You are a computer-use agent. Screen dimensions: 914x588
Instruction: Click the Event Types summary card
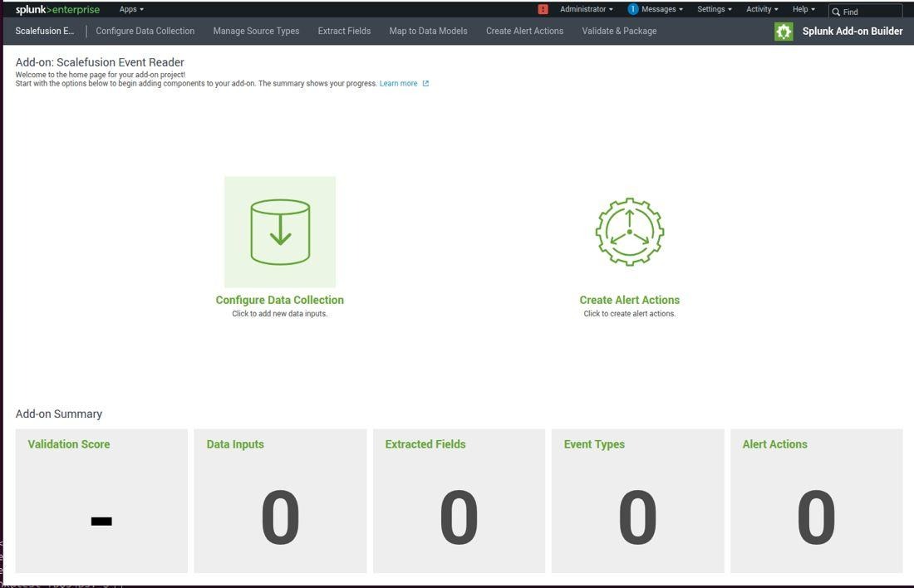coord(637,501)
